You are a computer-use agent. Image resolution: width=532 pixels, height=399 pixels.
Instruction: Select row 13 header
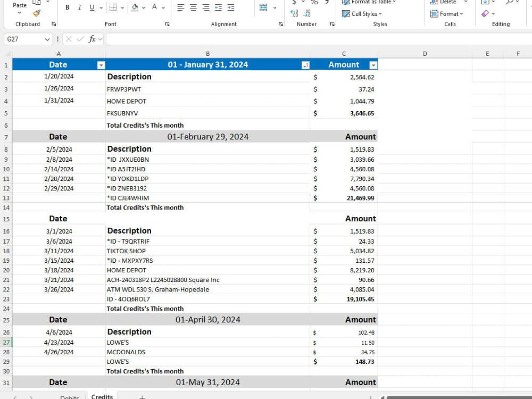pyautogui.click(x=6, y=198)
